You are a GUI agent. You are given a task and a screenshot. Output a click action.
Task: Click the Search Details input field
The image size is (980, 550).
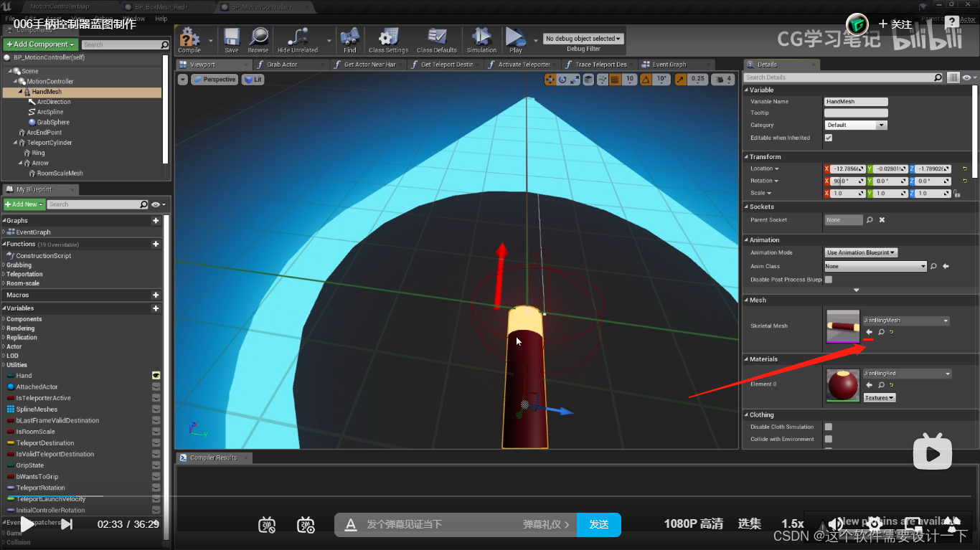(844, 77)
